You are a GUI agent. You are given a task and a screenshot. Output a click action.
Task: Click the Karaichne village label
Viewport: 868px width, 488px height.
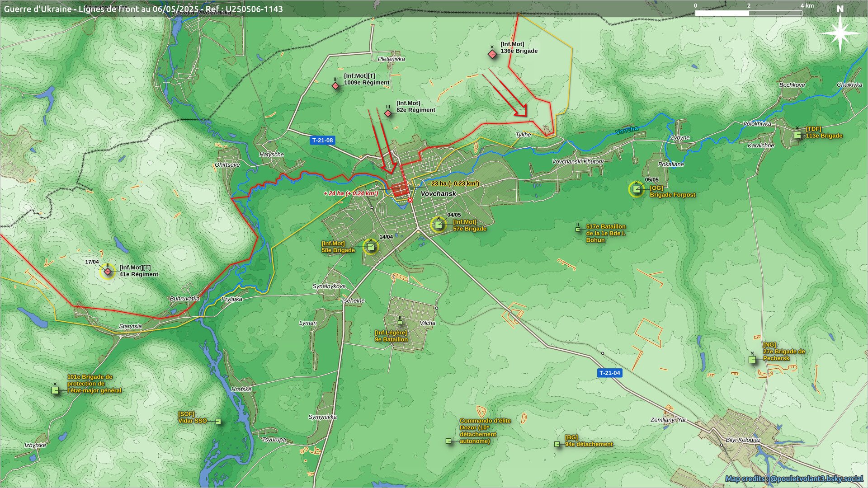pyautogui.click(x=761, y=145)
